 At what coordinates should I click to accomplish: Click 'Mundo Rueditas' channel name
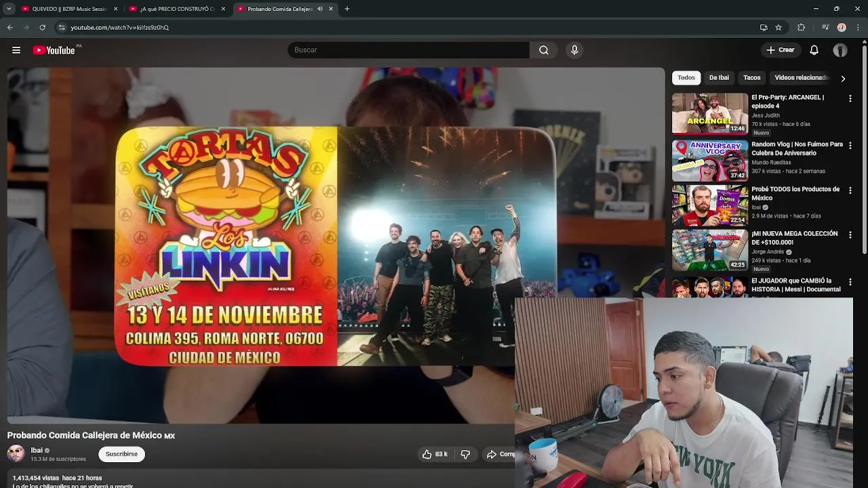771,163
